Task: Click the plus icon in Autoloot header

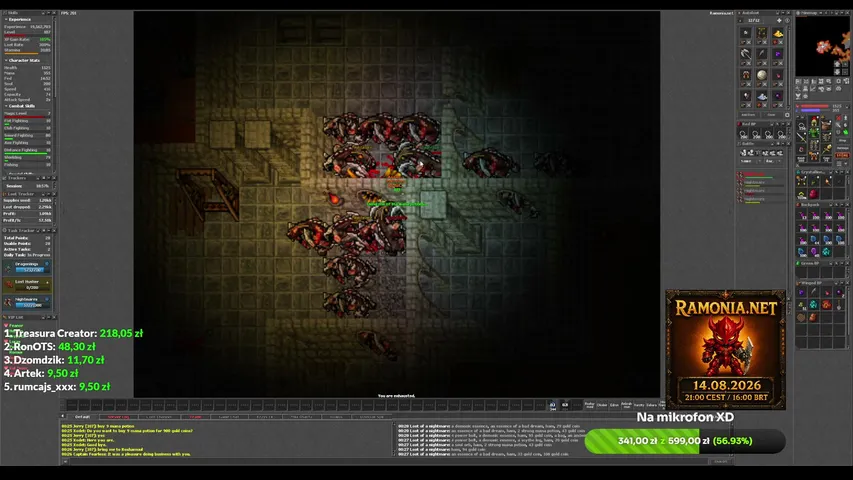Action: point(779,21)
